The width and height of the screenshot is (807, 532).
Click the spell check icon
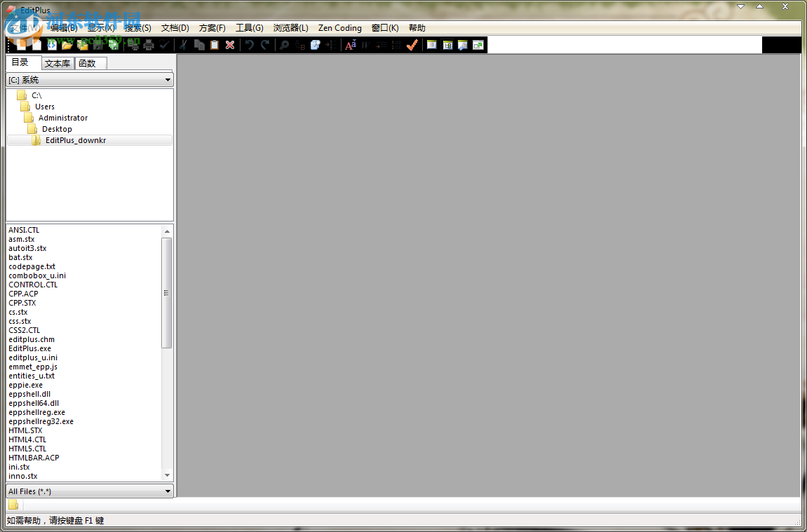[164, 46]
